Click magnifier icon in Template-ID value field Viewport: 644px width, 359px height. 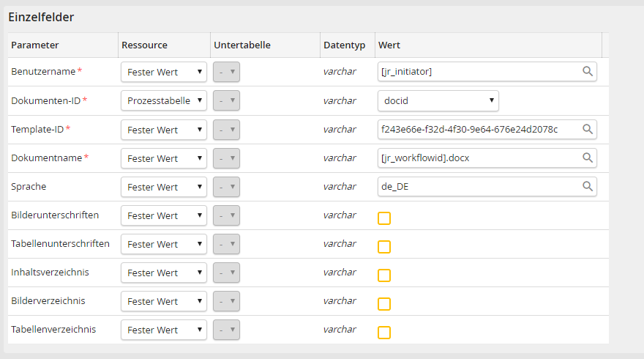pos(587,129)
